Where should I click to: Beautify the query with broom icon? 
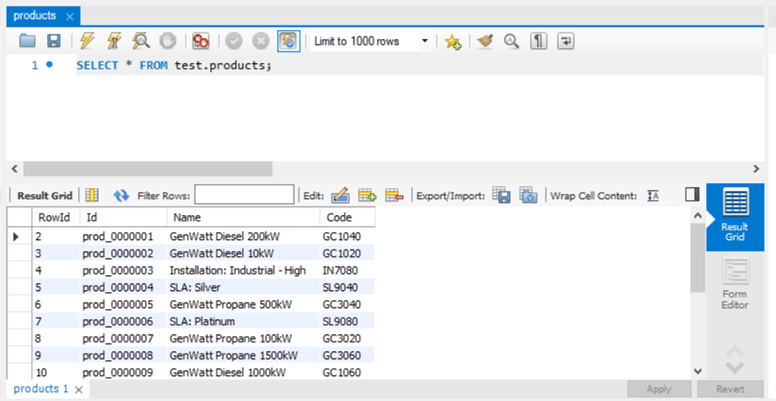pos(485,41)
